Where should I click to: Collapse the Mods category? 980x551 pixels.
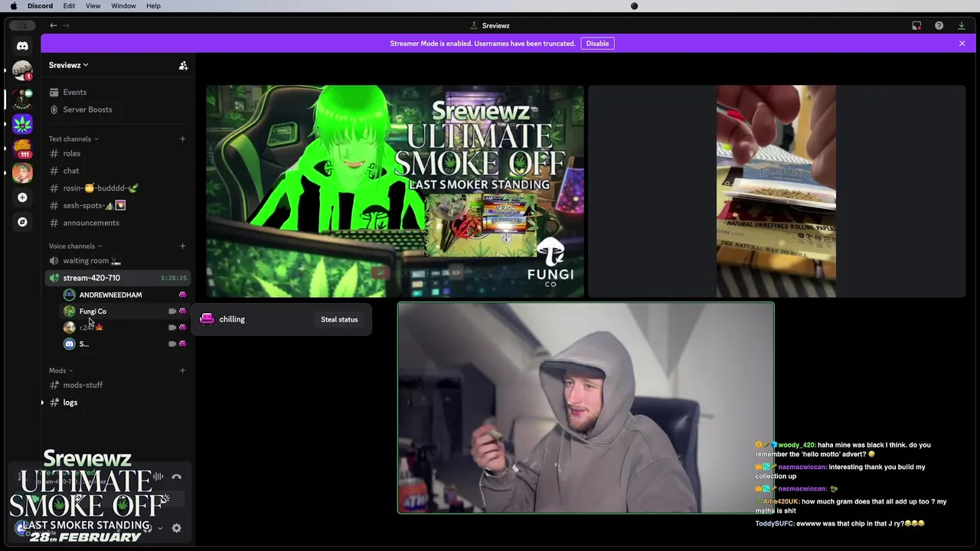pos(61,370)
